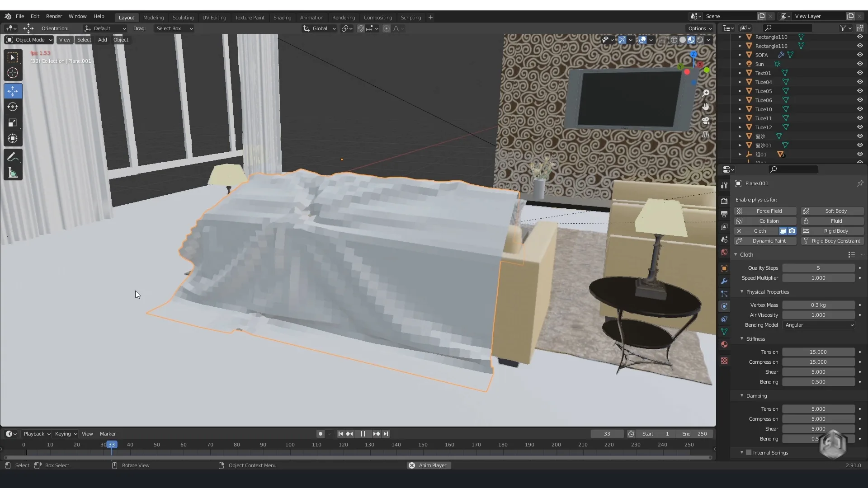This screenshot has height=488, width=868.
Task: Switch to the Sculpting workspace tab
Action: pyautogui.click(x=183, y=17)
